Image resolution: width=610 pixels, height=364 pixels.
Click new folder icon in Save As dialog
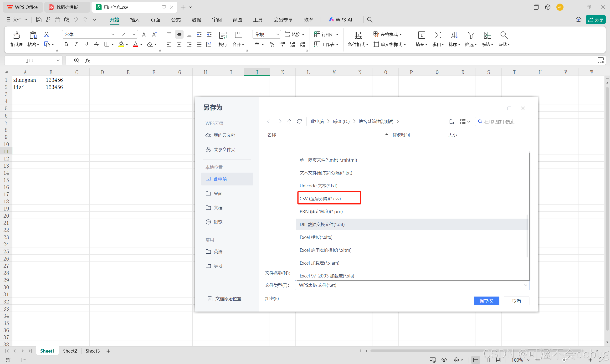click(452, 121)
